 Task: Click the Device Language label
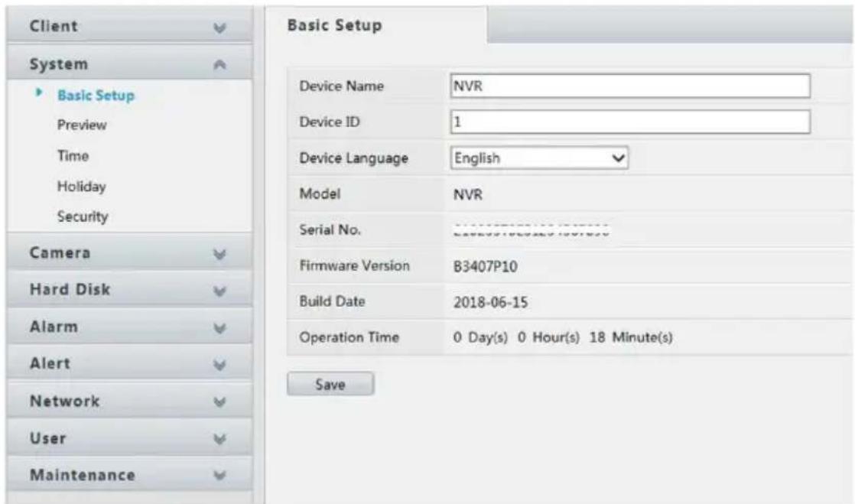(353, 158)
